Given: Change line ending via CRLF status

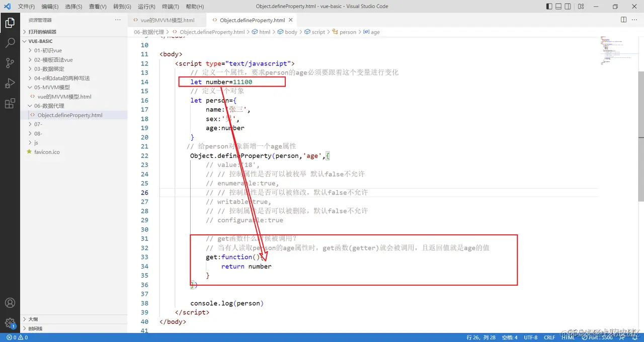Looking at the screenshot, I should (x=549, y=337).
